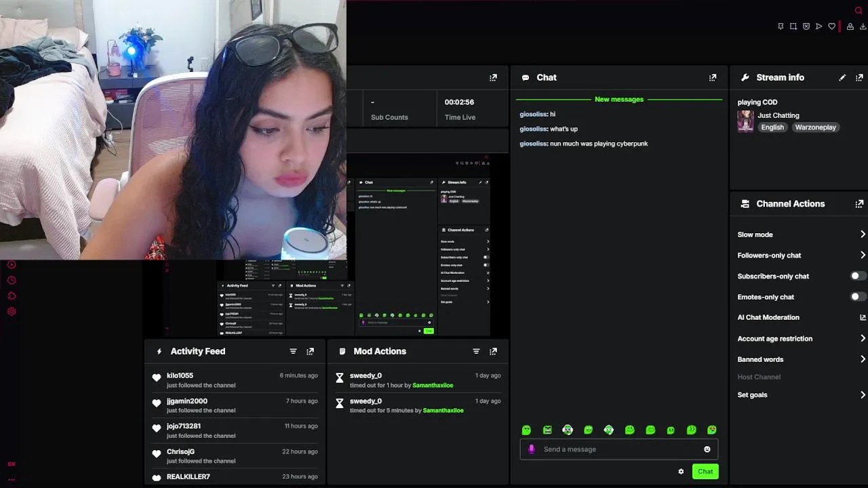Expand Set goals options

[863, 395]
